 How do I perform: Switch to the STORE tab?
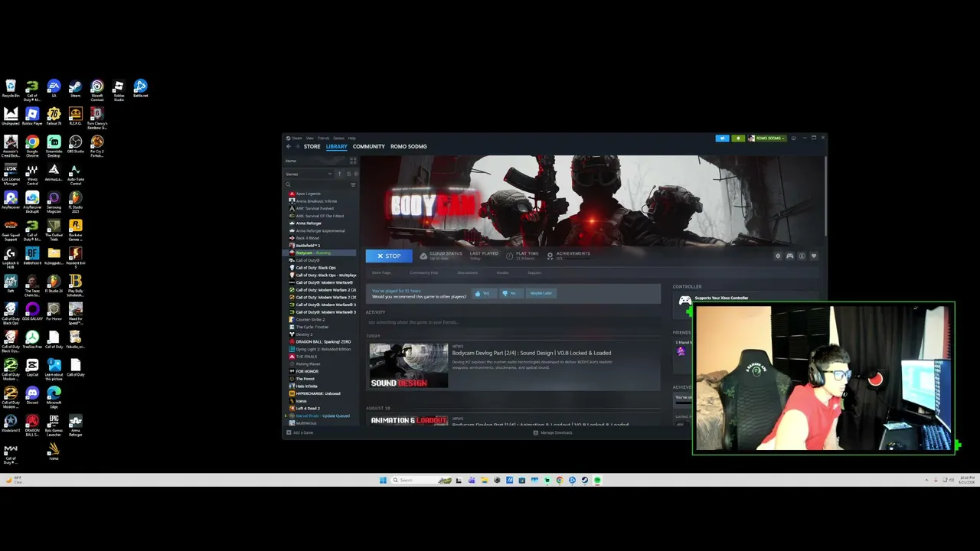[x=312, y=146]
